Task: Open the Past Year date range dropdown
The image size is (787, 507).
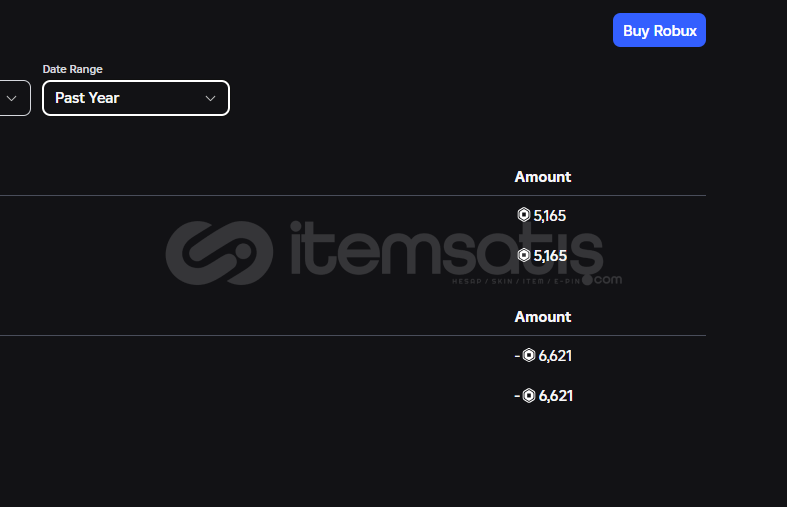Action: (x=136, y=98)
